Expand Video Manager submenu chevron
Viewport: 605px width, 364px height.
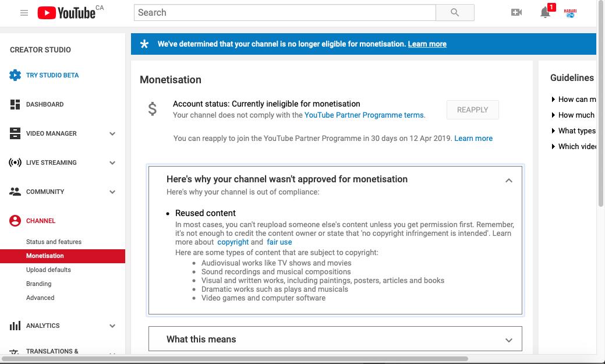click(x=112, y=133)
